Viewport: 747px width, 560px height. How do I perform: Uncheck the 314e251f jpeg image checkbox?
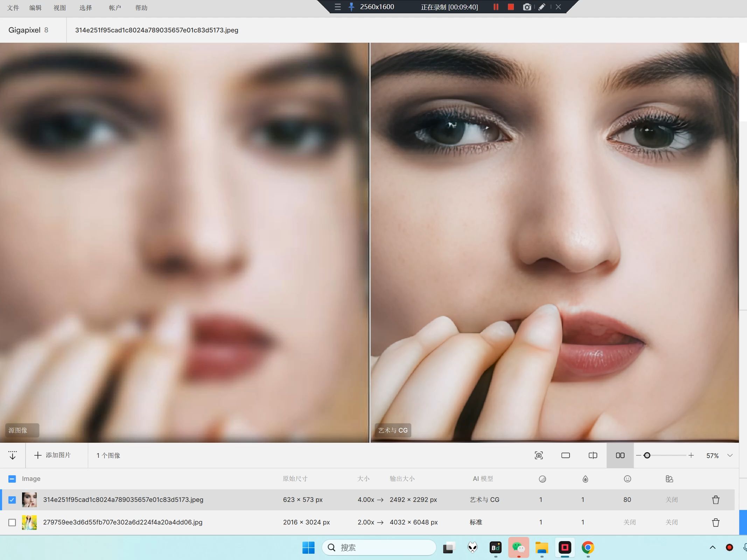pyautogui.click(x=12, y=500)
